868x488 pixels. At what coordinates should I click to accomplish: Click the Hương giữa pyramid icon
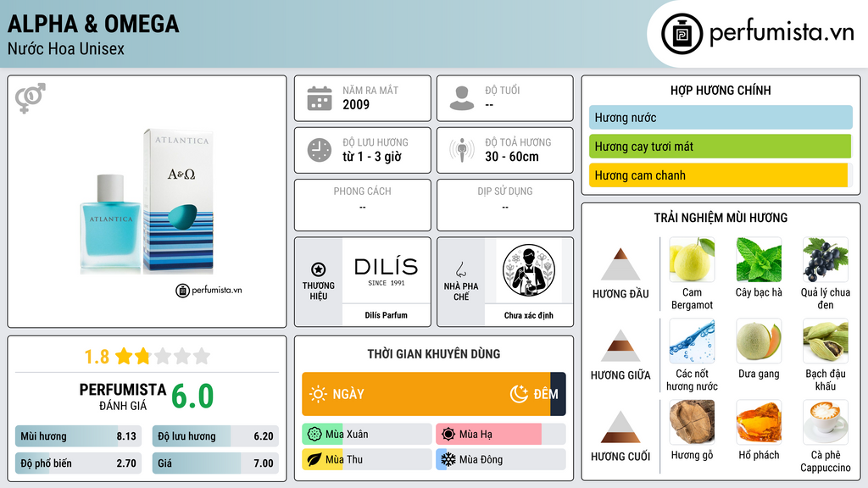click(x=620, y=346)
